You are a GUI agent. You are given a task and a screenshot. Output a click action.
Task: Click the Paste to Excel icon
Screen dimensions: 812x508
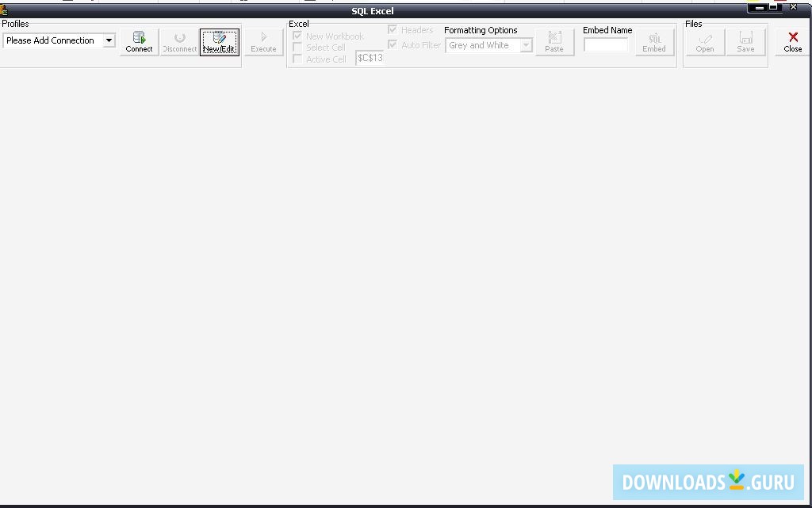tap(554, 42)
